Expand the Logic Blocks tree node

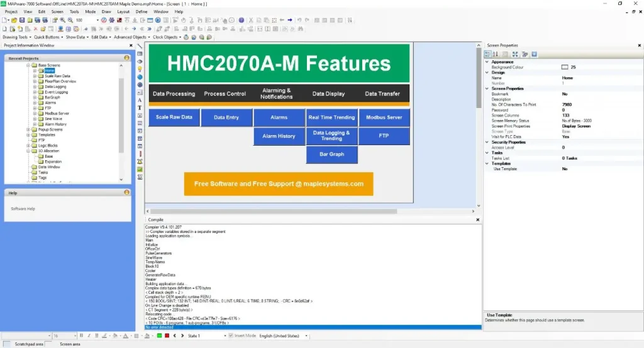pyautogui.click(x=28, y=145)
